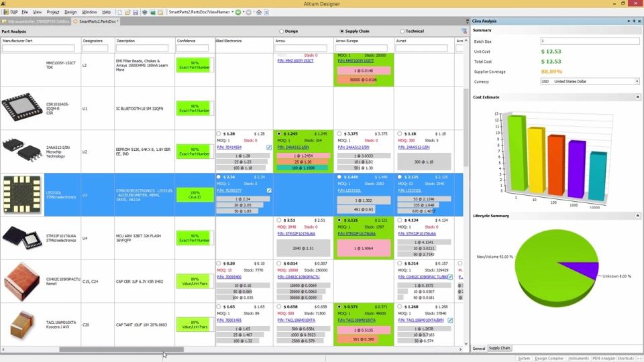Collapse the Lifecycle Summary section
Image resolution: width=644 pixels, height=362 pixels.
[x=638, y=216]
